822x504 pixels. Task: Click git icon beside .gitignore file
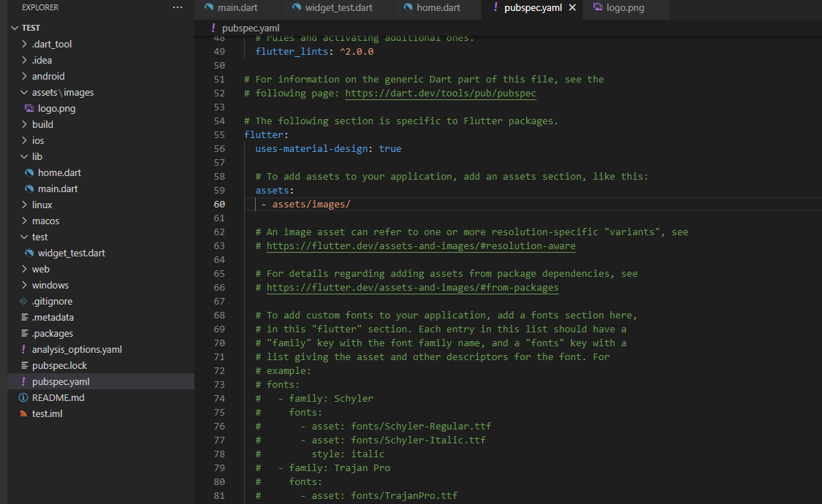pos(23,301)
